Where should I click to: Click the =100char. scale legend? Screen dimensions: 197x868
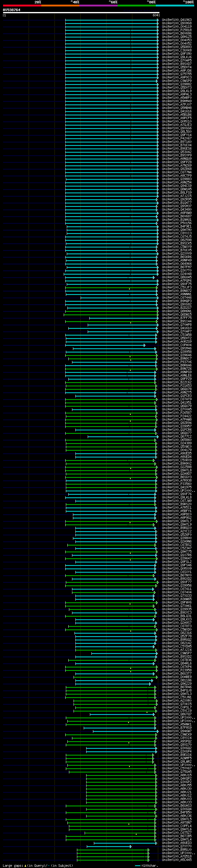click(146, 866)
